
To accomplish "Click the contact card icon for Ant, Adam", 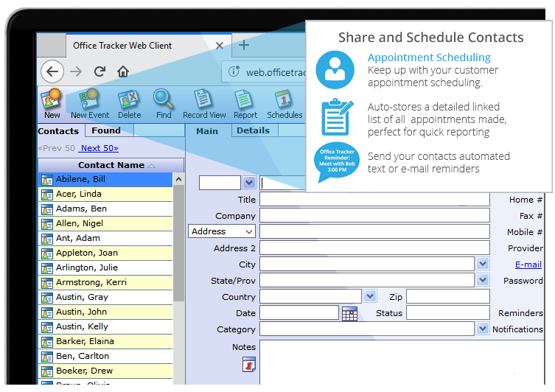I will pos(47,239).
